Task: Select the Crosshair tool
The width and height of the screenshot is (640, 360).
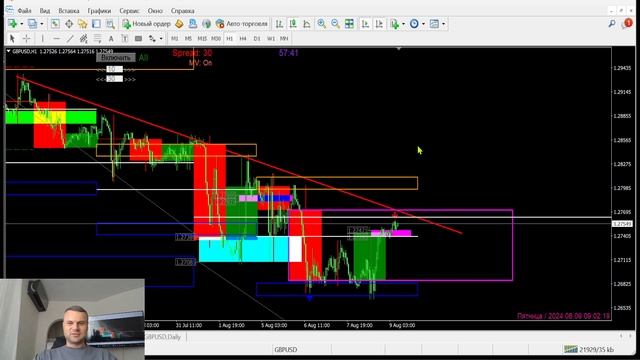Action: click(x=27, y=38)
